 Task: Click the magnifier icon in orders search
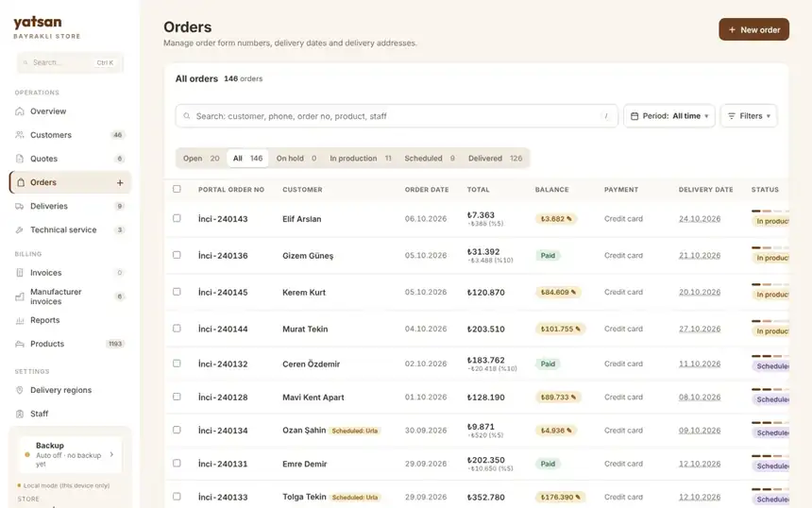pyautogui.click(x=187, y=116)
